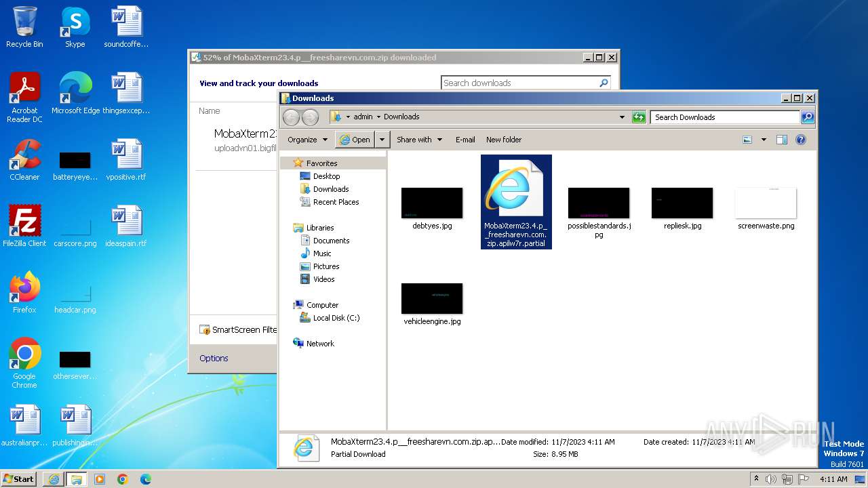Launch FileZilla Client shortcut

tap(24, 226)
